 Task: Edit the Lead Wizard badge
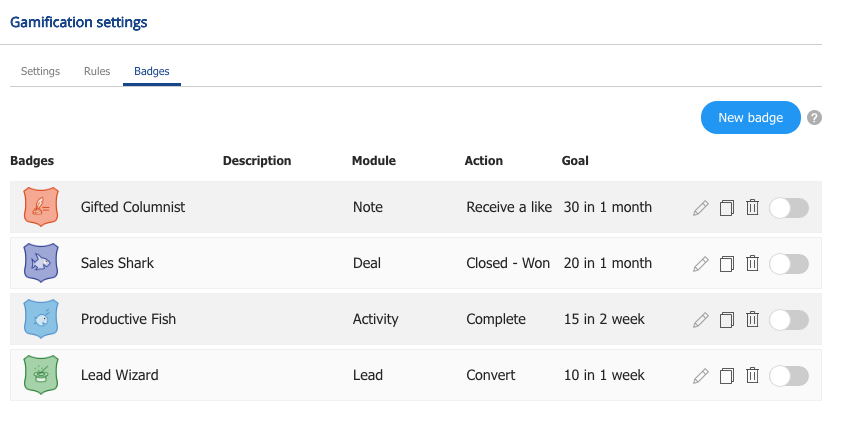[701, 376]
